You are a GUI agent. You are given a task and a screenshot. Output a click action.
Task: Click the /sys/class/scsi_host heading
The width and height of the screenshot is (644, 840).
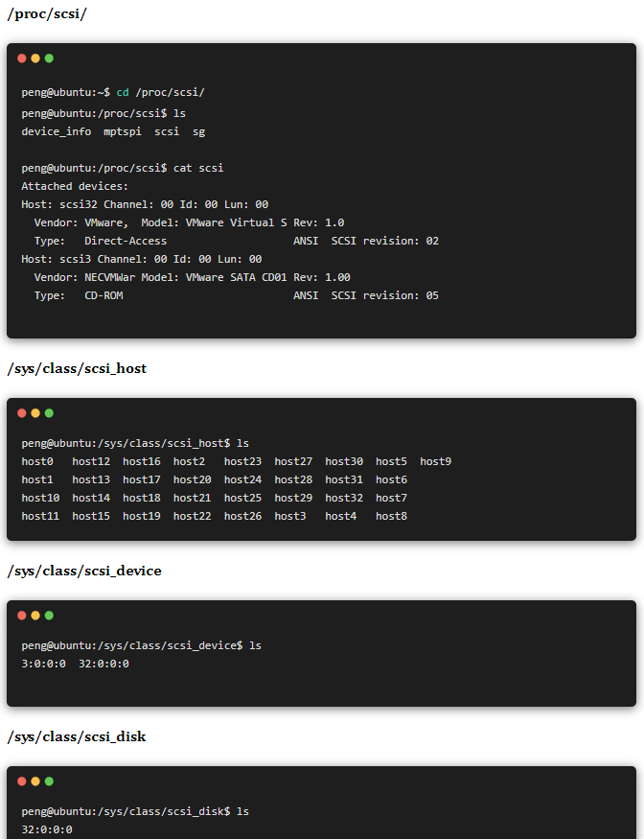click(77, 368)
